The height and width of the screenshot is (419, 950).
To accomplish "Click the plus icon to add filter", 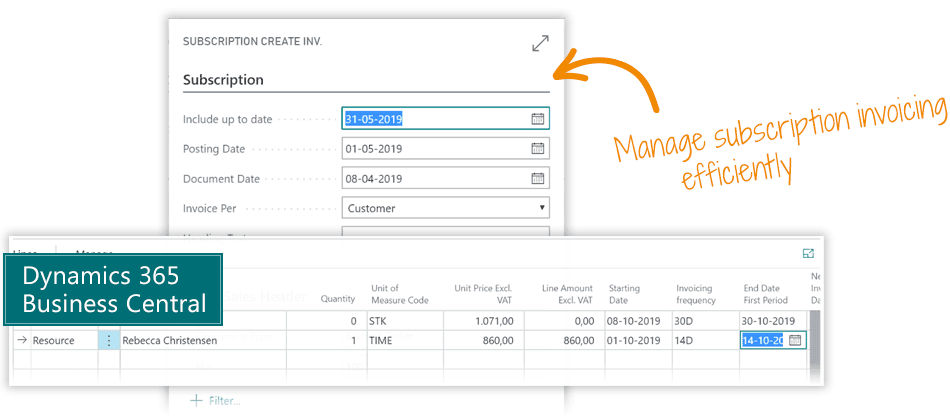I will [x=196, y=400].
